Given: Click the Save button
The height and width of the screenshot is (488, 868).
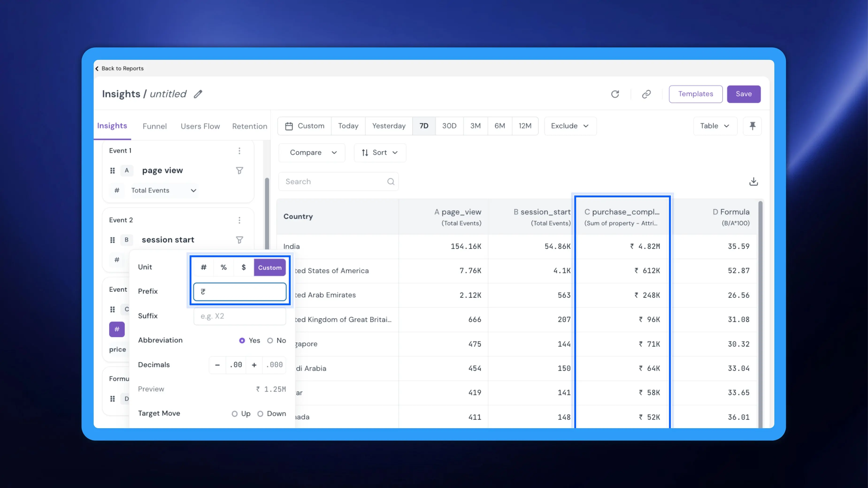Looking at the screenshot, I should click(x=744, y=94).
